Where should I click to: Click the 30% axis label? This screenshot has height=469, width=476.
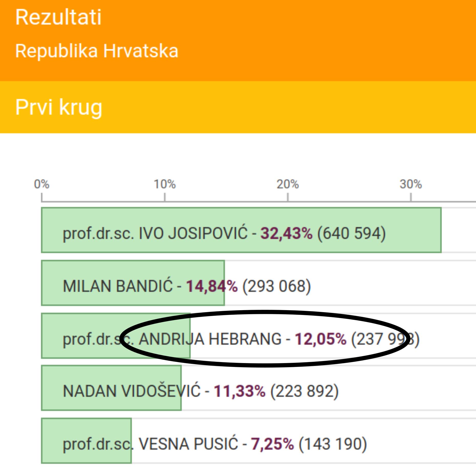pos(411,184)
